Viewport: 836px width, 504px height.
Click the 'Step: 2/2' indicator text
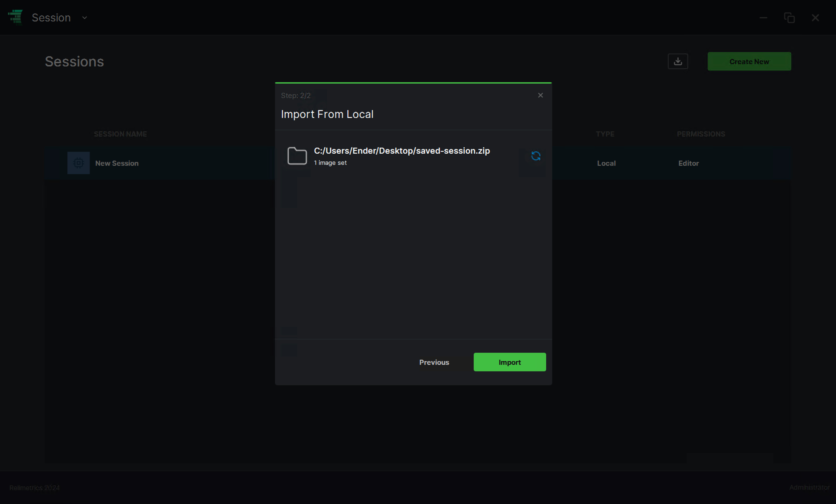coord(295,96)
